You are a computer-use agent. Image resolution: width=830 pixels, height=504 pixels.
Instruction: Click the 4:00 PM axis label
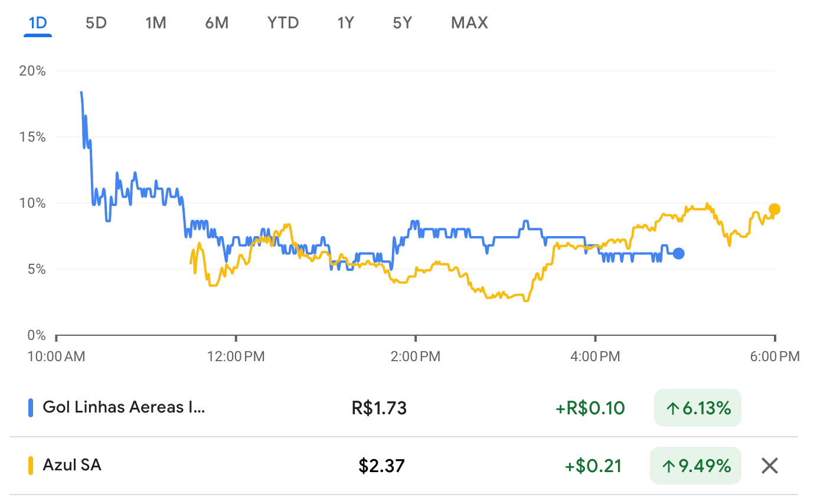tap(595, 356)
